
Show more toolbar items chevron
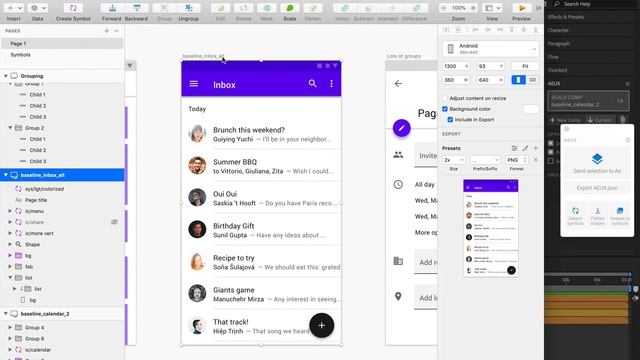point(538,8)
